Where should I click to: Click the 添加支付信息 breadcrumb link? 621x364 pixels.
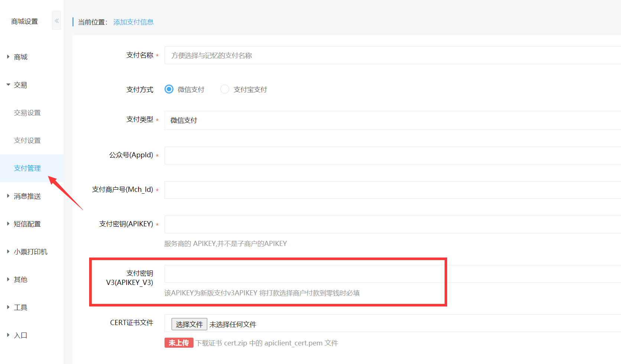click(x=133, y=22)
